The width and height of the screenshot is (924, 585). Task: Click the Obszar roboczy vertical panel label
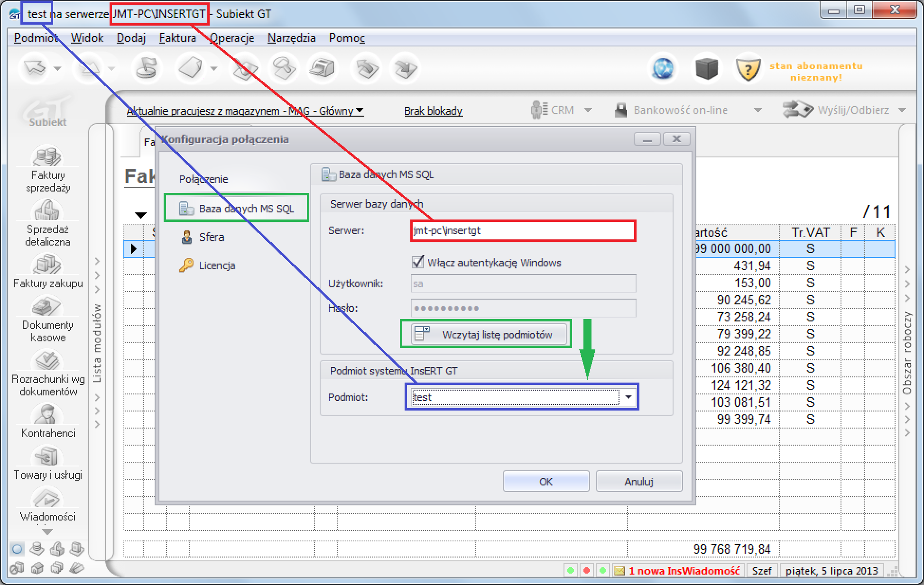tap(907, 353)
